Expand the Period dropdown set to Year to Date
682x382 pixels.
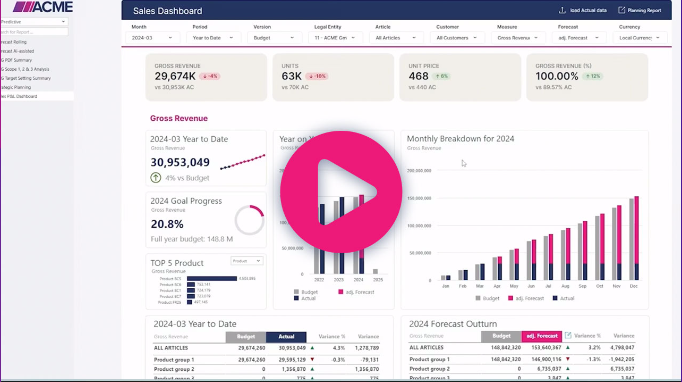(x=213, y=38)
